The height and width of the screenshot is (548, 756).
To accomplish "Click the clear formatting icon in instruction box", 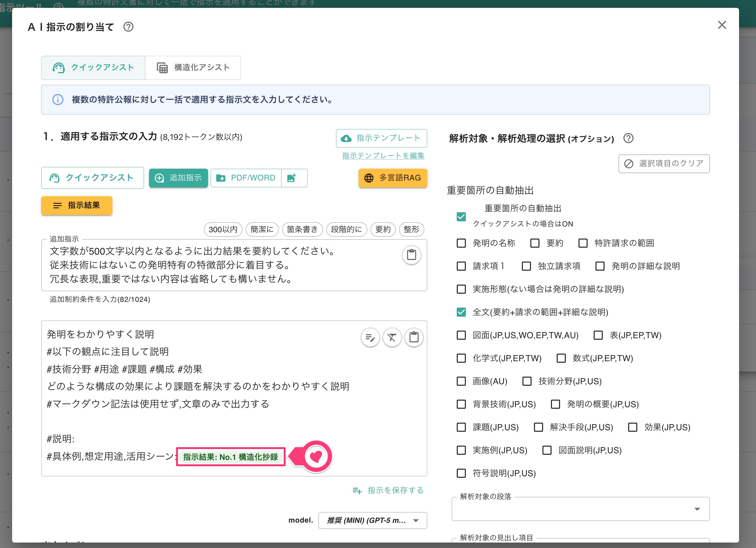I will (392, 338).
